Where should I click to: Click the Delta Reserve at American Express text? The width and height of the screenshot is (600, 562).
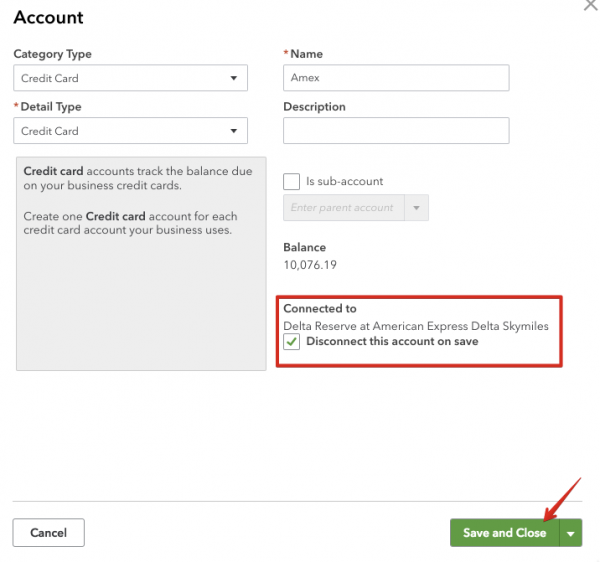click(x=415, y=326)
